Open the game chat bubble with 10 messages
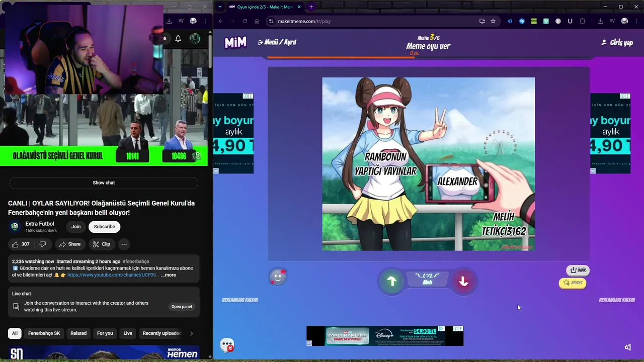This screenshot has height=362, width=644. [227, 345]
